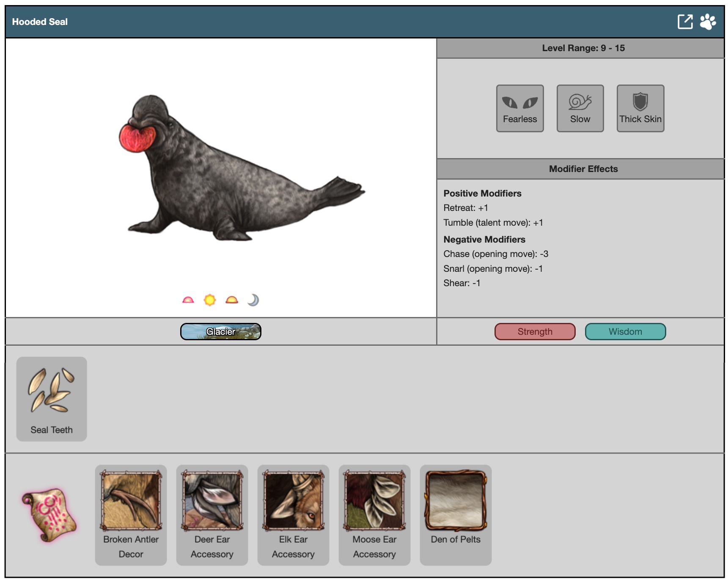Screen dimensions: 728x582
Task: Open the Moose Ear Accessory item
Action: click(374, 515)
